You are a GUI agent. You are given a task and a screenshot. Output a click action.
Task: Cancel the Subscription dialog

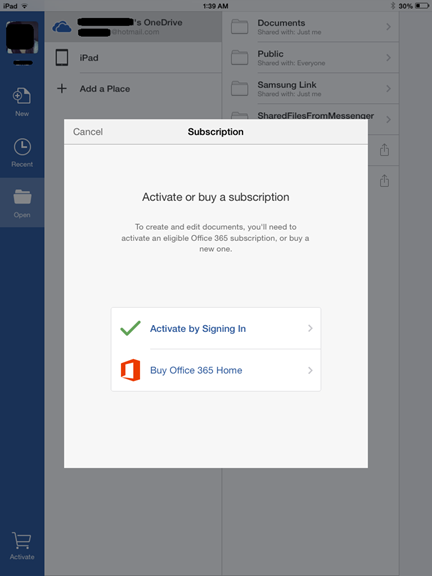click(88, 132)
